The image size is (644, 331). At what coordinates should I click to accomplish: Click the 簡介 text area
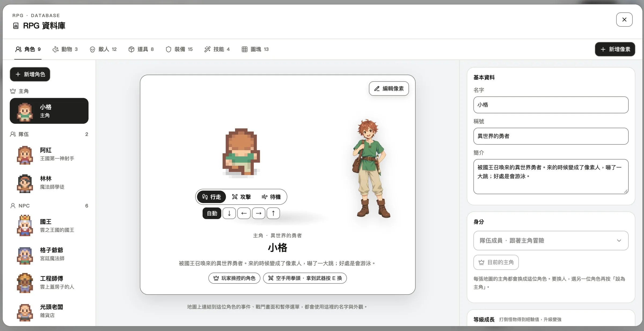click(x=551, y=177)
